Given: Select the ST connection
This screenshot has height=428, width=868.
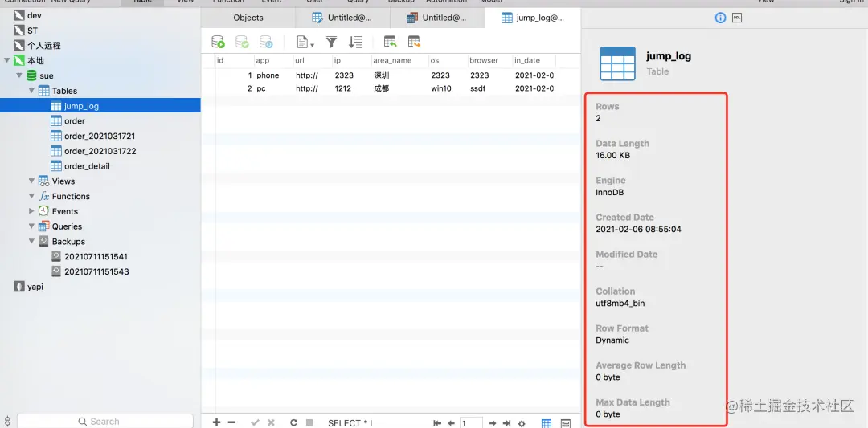Looking at the screenshot, I should (x=32, y=31).
